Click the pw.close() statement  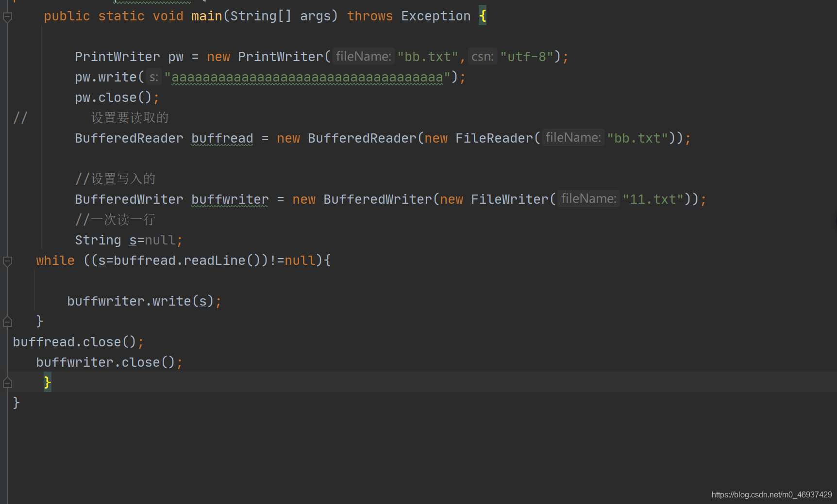[x=117, y=98]
